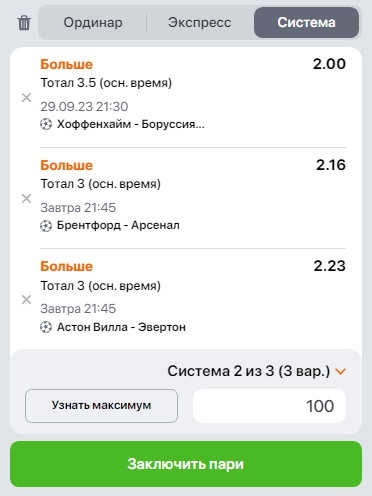The image size is (372, 496).
Task: Place the bet with Заключить пари
Action: tap(186, 464)
